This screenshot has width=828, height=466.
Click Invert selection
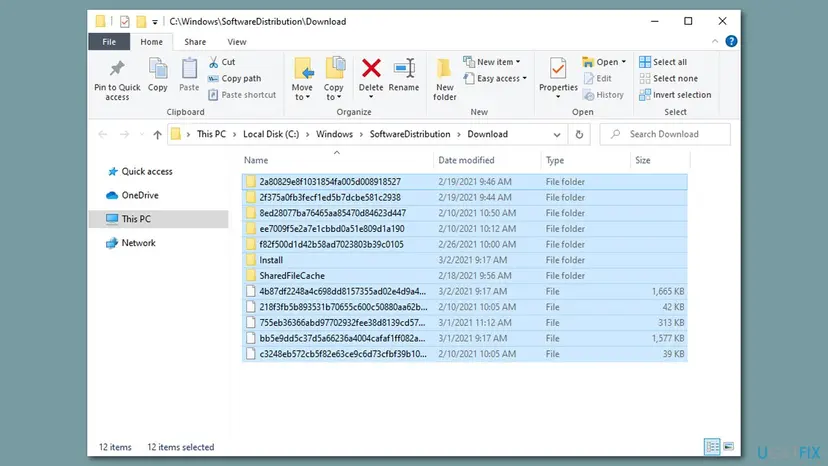tap(675, 95)
